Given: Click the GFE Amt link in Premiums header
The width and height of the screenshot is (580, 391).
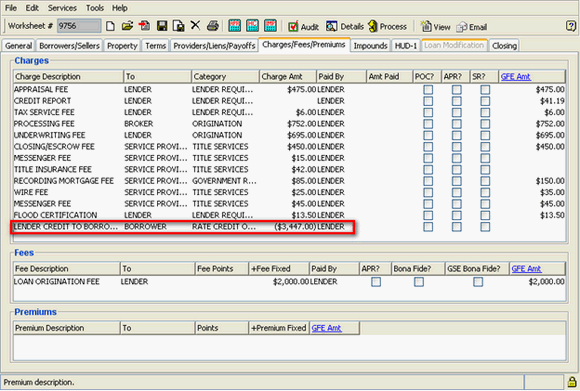Looking at the screenshot, I should coord(327,328).
